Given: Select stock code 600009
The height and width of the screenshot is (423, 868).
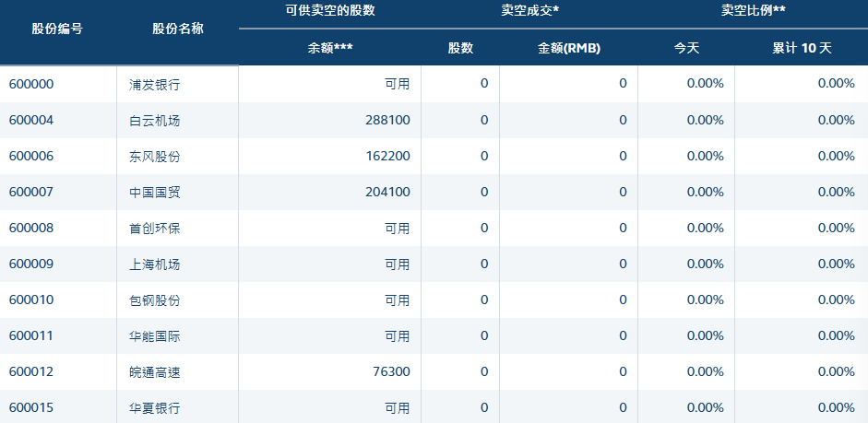Looking at the screenshot, I should tap(31, 264).
